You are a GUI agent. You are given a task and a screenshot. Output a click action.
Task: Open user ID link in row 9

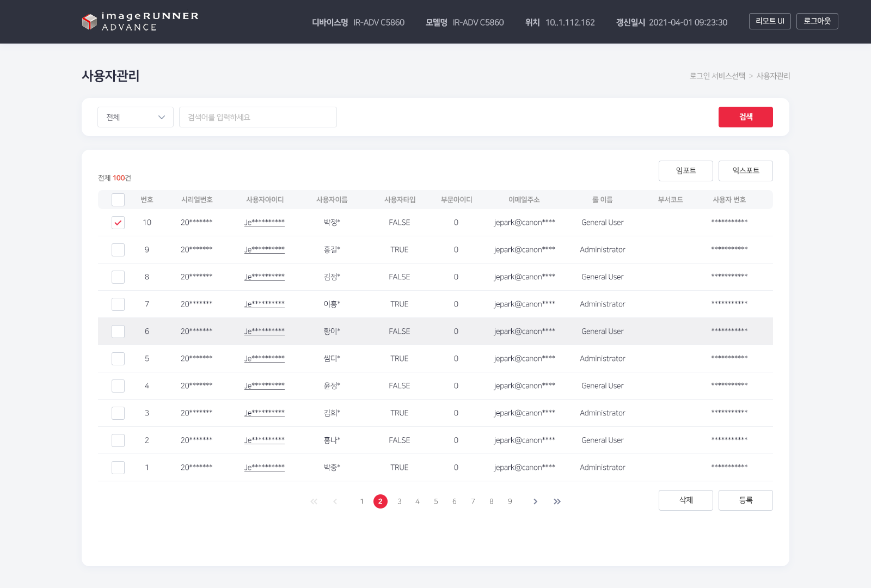[x=265, y=250]
